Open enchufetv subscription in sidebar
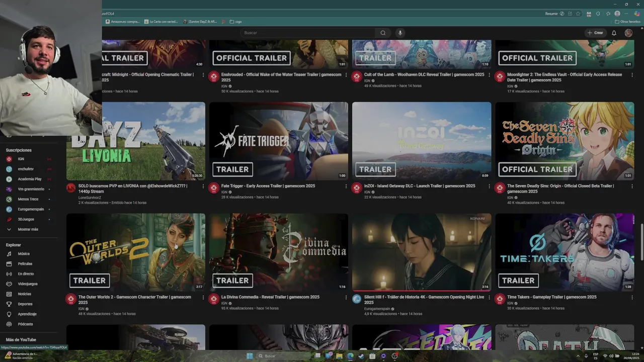 pyautogui.click(x=29, y=169)
